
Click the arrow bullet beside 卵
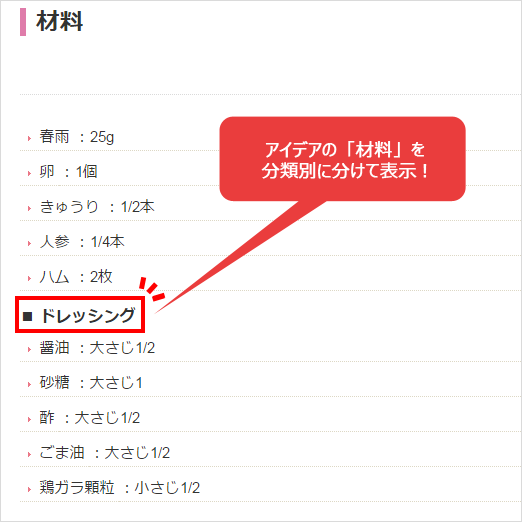click(x=29, y=173)
